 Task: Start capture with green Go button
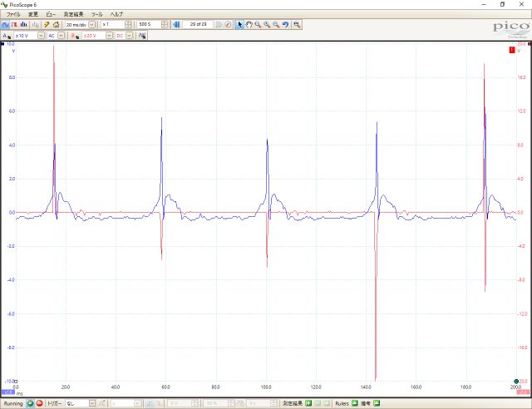pyautogui.click(x=30, y=403)
